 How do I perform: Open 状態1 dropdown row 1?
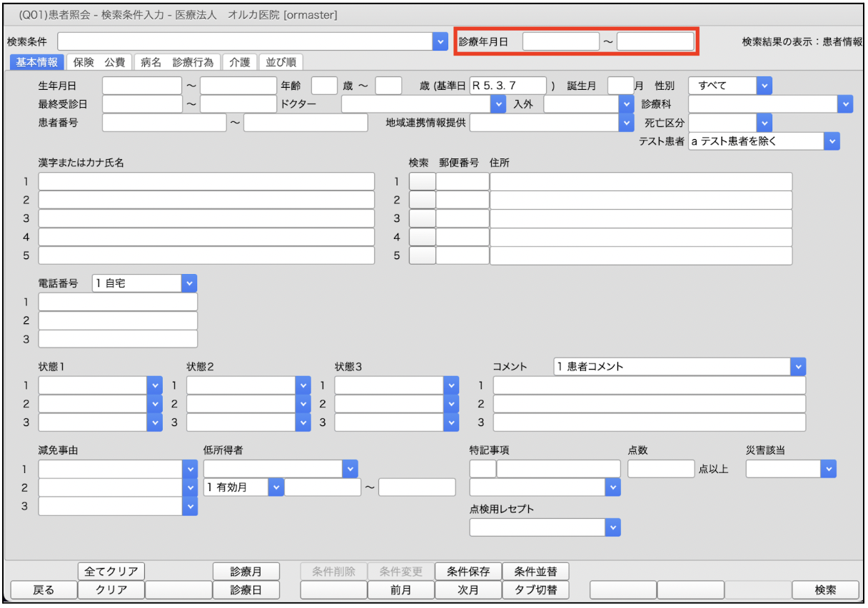click(155, 385)
